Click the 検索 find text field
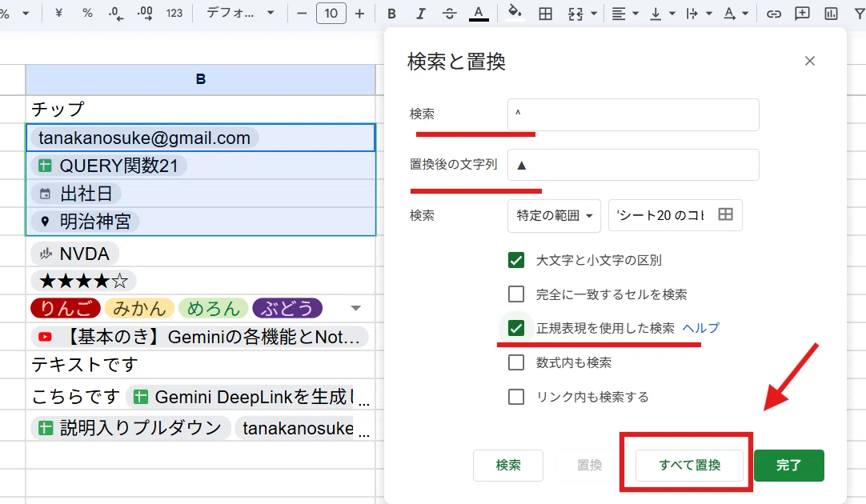 tap(633, 115)
